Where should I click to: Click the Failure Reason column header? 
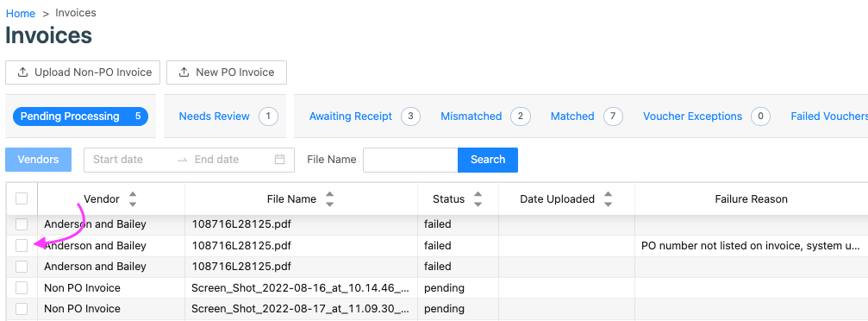pos(751,199)
